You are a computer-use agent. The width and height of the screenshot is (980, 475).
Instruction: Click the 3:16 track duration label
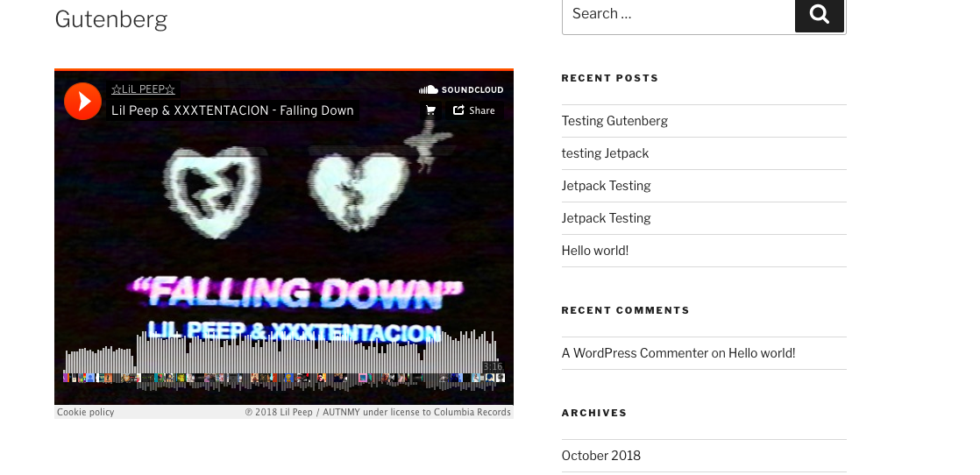click(x=492, y=366)
